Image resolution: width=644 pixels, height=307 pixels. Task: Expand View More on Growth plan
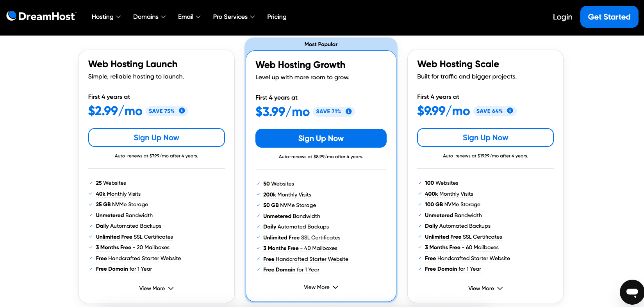pyautogui.click(x=321, y=287)
